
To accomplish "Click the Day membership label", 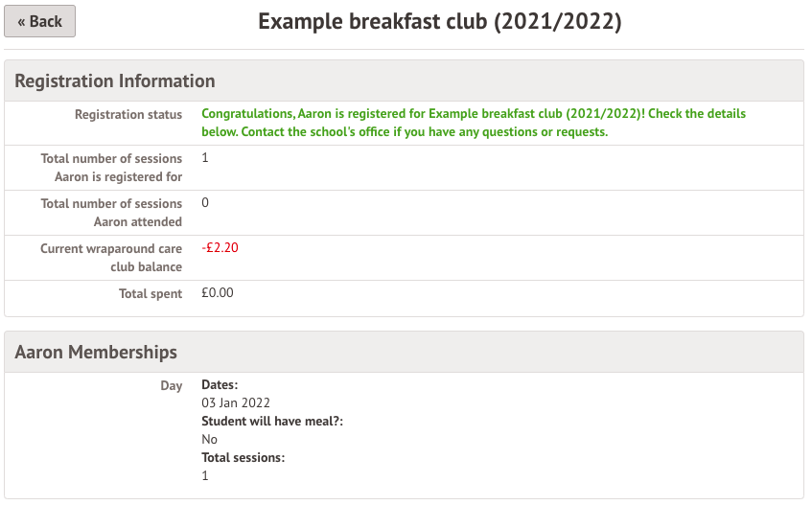I will [x=171, y=385].
